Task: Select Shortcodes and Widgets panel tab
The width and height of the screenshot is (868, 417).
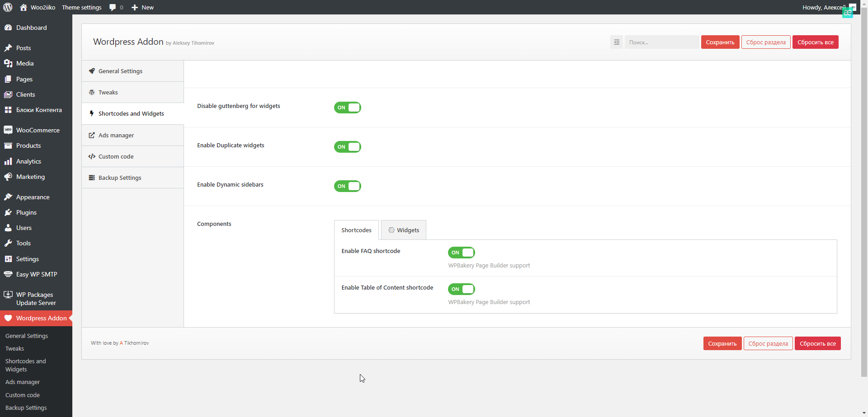Action: click(x=132, y=113)
